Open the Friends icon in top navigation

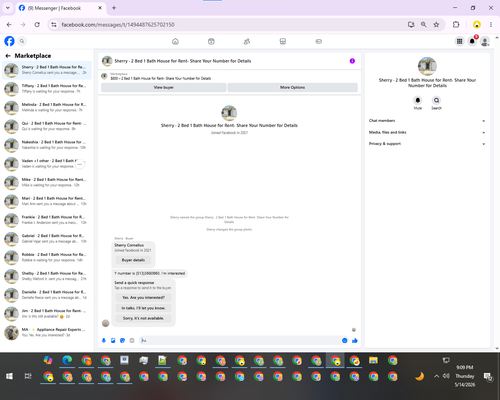coord(247,41)
